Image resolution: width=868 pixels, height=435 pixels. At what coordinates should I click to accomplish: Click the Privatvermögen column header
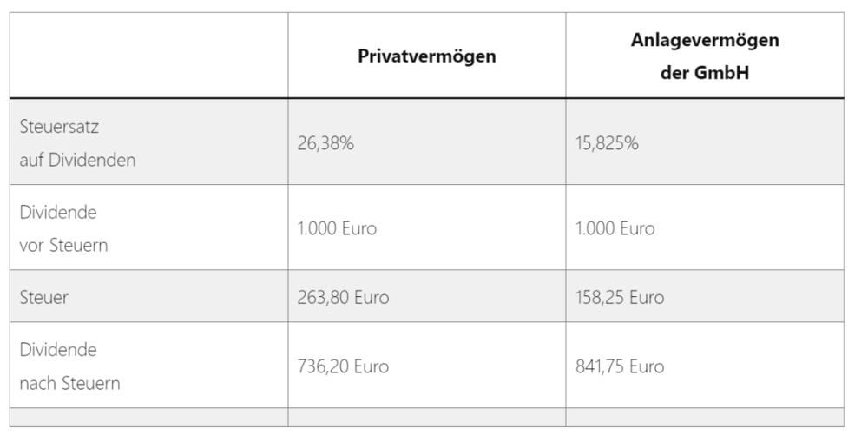[427, 56]
